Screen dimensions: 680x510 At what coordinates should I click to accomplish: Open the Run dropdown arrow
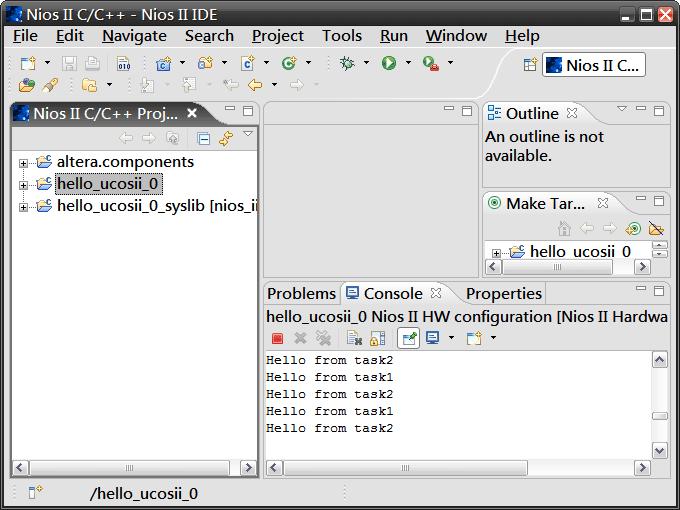click(408, 63)
